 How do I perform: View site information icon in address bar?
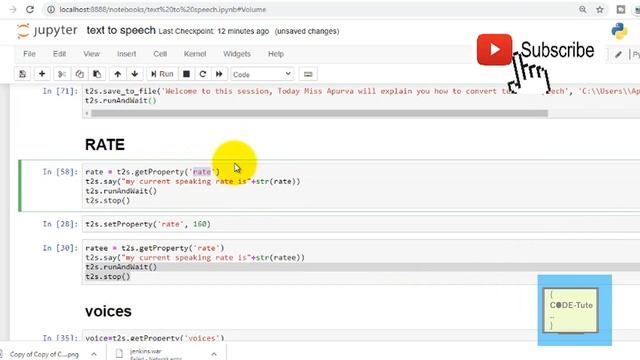tap(51, 9)
